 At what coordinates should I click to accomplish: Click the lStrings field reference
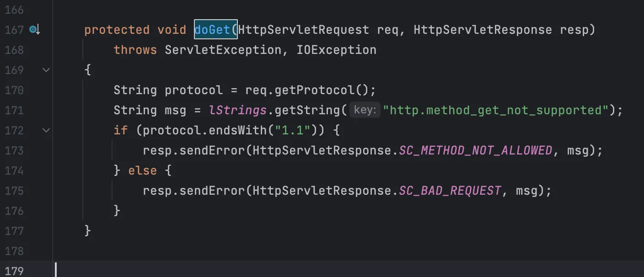237,110
